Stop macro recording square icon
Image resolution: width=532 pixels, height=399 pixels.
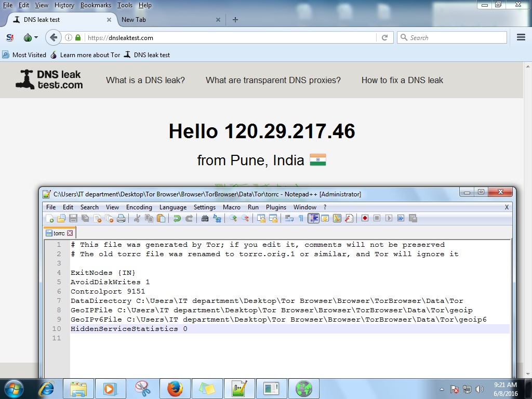tap(377, 218)
